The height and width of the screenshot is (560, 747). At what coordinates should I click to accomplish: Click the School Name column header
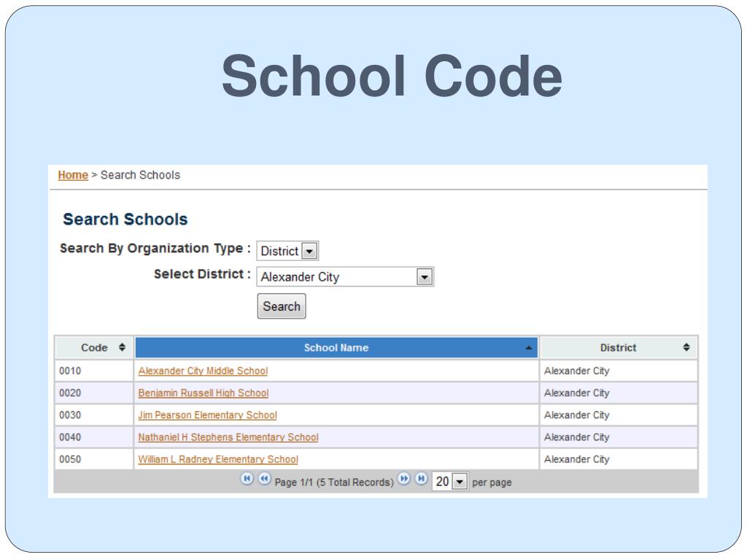[x=336, y=348]
